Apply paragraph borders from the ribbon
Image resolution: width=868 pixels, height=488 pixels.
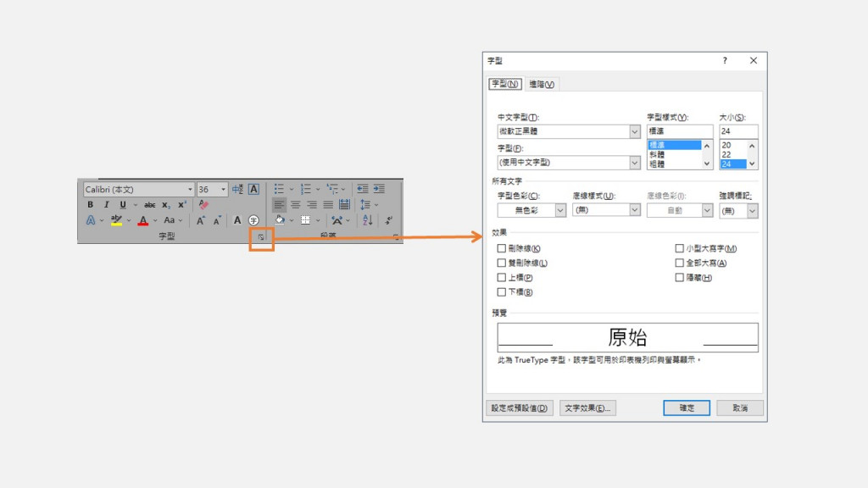click(x=305, y=220)
